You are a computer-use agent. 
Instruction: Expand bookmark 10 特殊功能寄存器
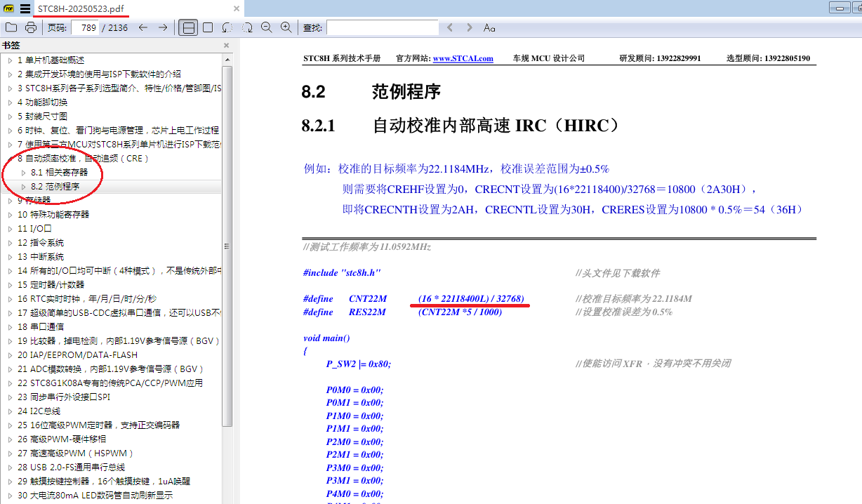[11, 214]
